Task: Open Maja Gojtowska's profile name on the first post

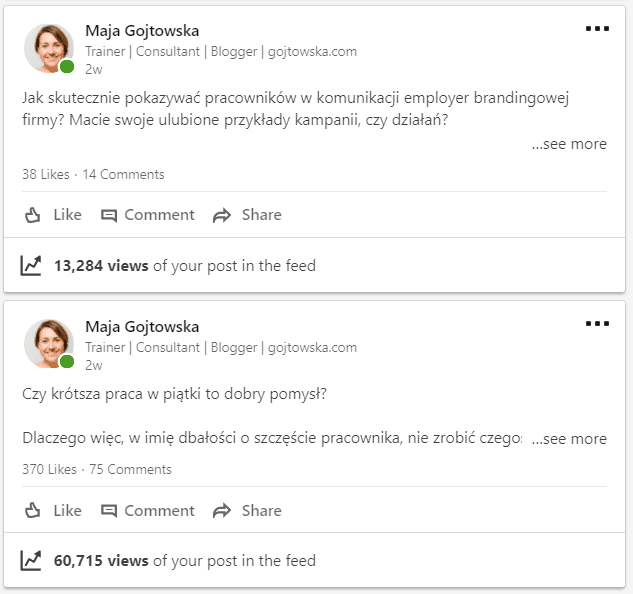Action: click(x=142, y=31)
